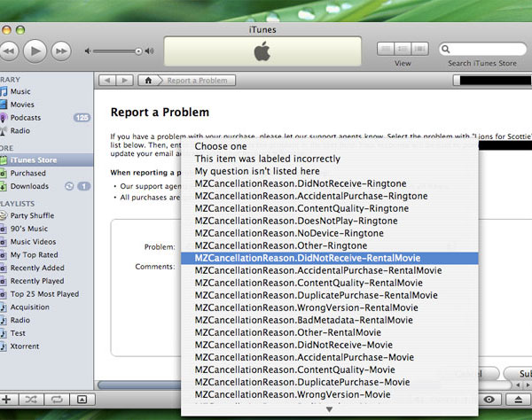Select MZCancellationReason.DidNotReceive-Ringtone
Image resolution: width=532 pixels, height=420 pixels.
tap(330, 183)
